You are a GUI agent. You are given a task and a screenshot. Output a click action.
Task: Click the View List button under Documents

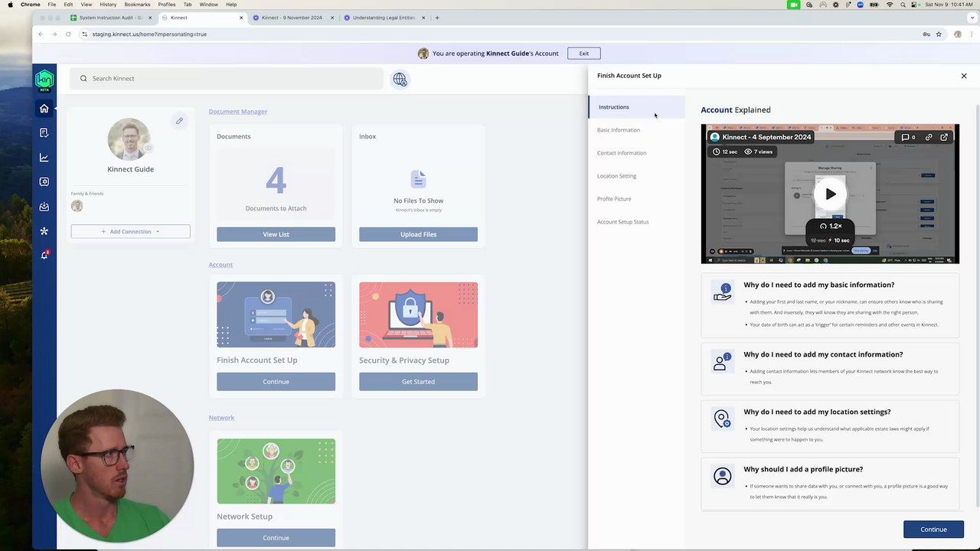pos(276,234)
